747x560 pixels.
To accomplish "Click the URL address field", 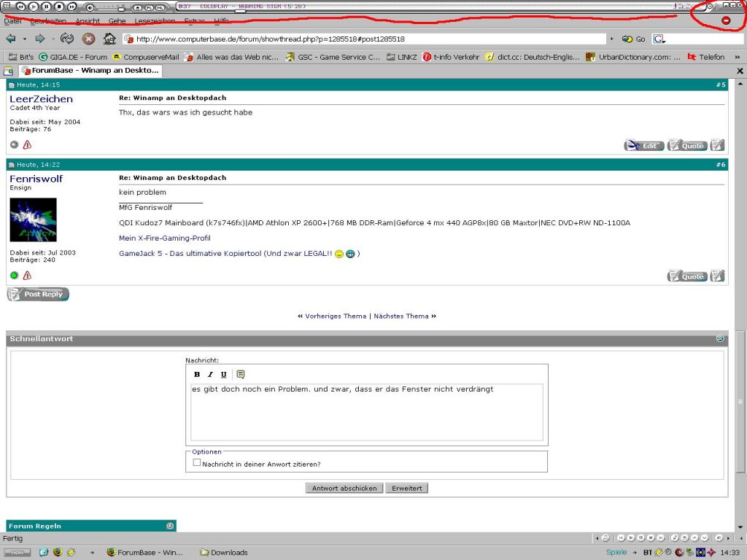I will point(365,39).
